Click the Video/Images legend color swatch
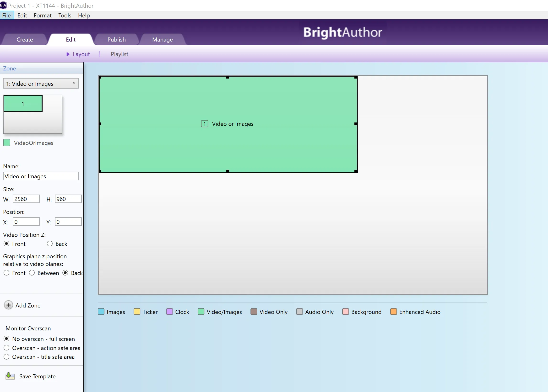548x392 pixels. [x=201, y=312]
